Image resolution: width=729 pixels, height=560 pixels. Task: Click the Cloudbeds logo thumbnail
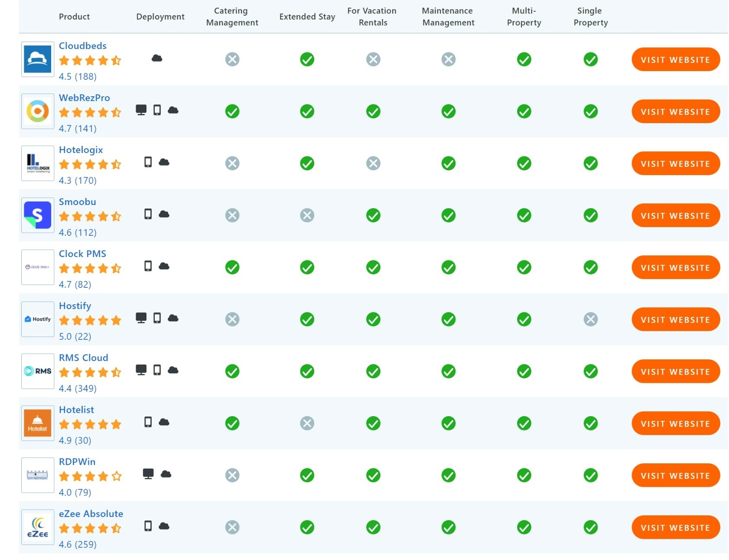point(38,59)
